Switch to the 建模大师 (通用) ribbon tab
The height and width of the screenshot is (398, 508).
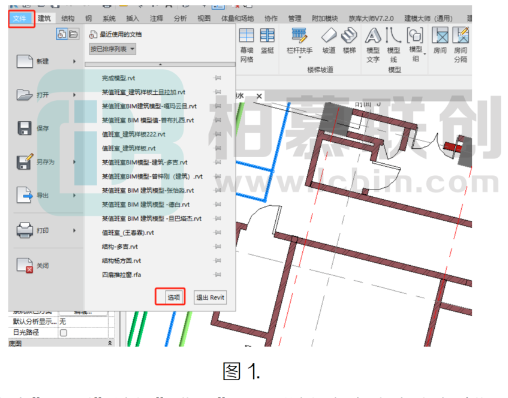pyautogui.click(x=428, y=18)
